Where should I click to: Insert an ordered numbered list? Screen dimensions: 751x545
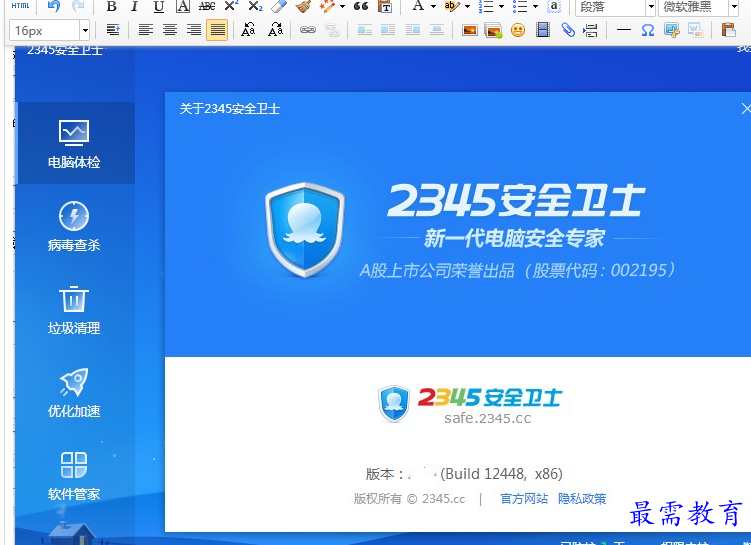click(486, 6)
